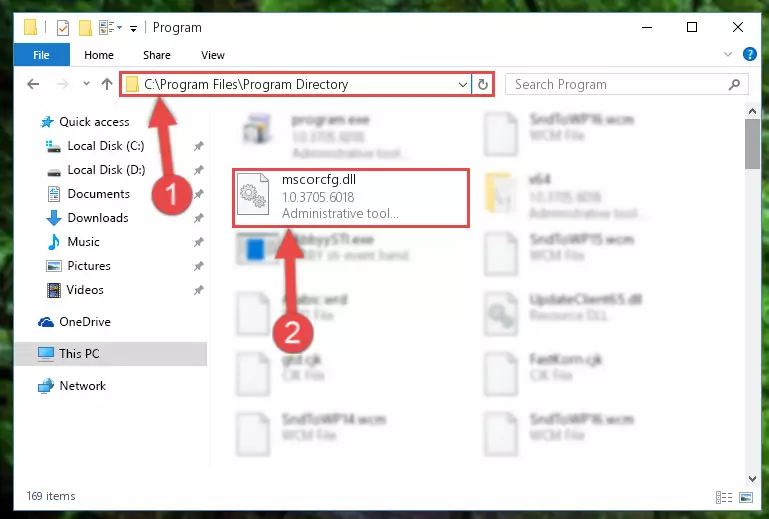Image resolution: width=769 pixels, height=519 pixels.
Task: Click the pin icon beside Downloads
Action: click(x=198, y=218)
